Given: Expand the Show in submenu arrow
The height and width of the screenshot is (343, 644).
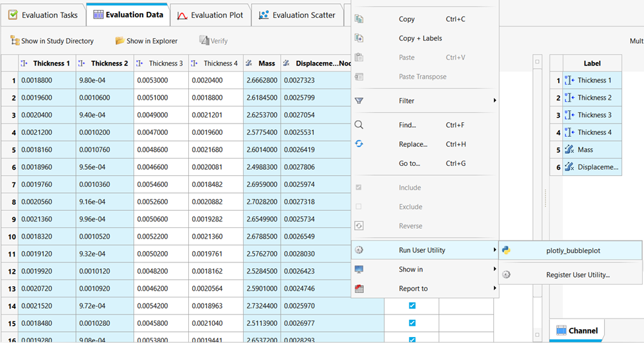Looking at the screenshot, I should tap(494, 270).
